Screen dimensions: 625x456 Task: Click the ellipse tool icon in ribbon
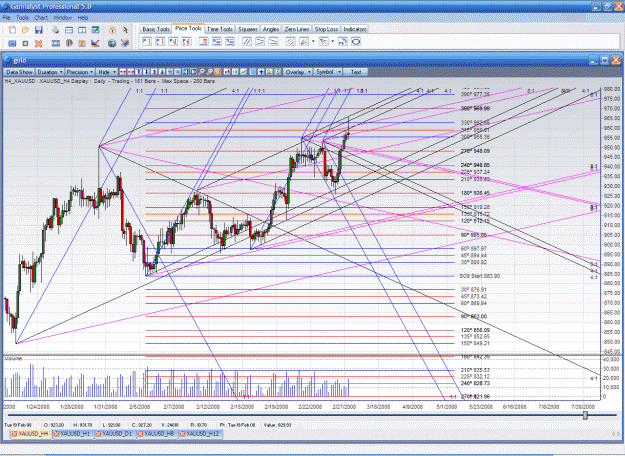tap(356, 41)
